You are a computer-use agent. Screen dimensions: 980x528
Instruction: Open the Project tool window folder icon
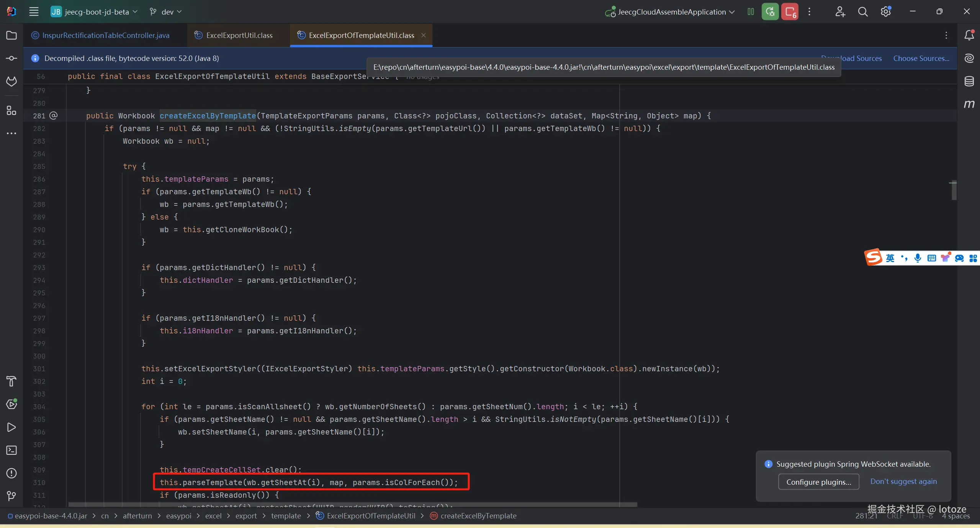(x=11, y=35)
